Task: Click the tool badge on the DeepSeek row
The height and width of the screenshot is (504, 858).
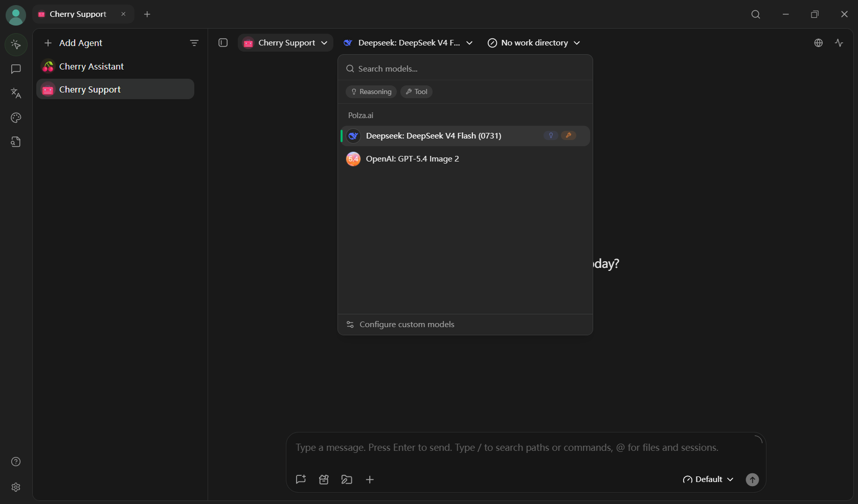Action: [569, 135]
